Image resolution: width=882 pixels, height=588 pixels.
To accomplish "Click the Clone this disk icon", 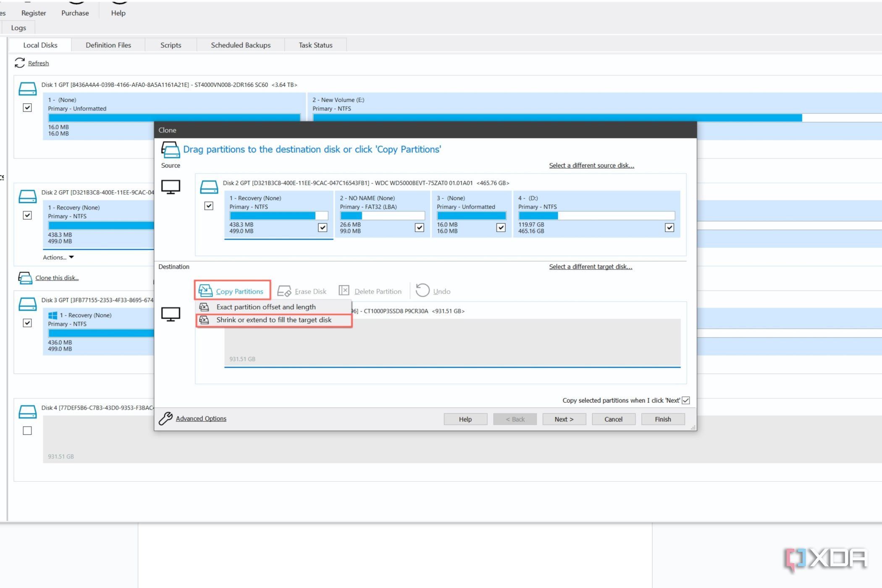I will point(25,278).
